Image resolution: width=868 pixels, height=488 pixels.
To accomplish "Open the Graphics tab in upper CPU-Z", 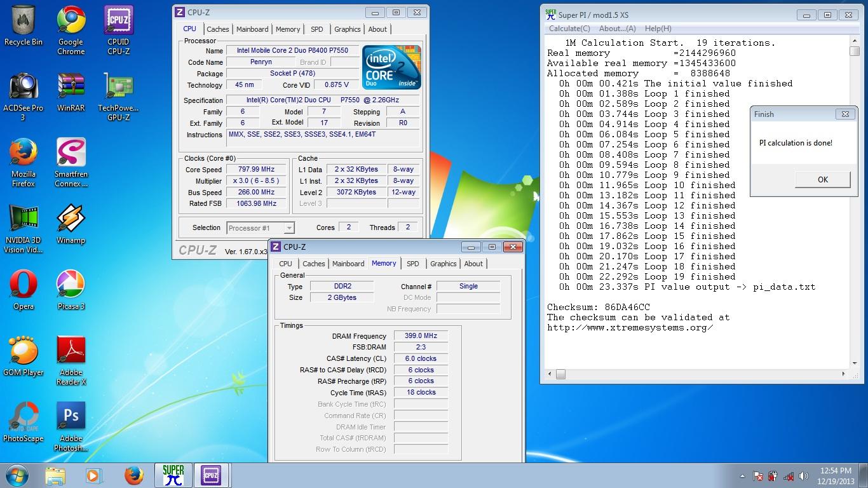I will pyautogui.click(x=348, y=29).
